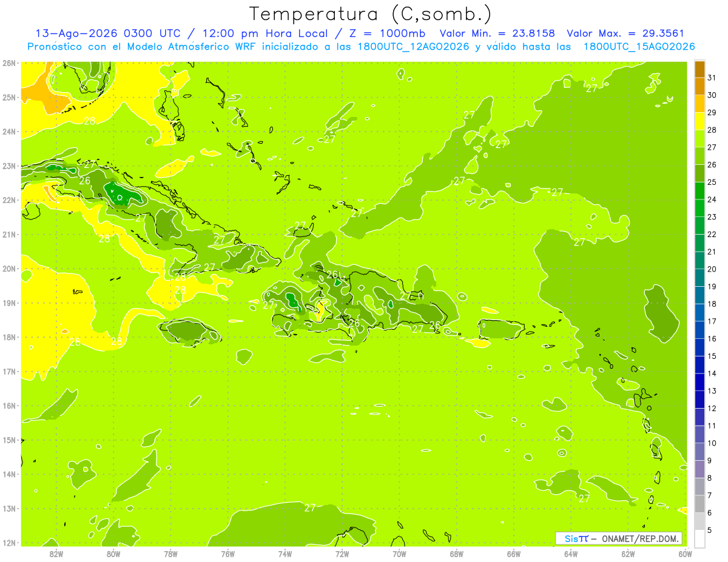Click the longitude label "70W"
Image resolution: width=728 pixels, height=562 pixels.
click(x=399, y=554)
